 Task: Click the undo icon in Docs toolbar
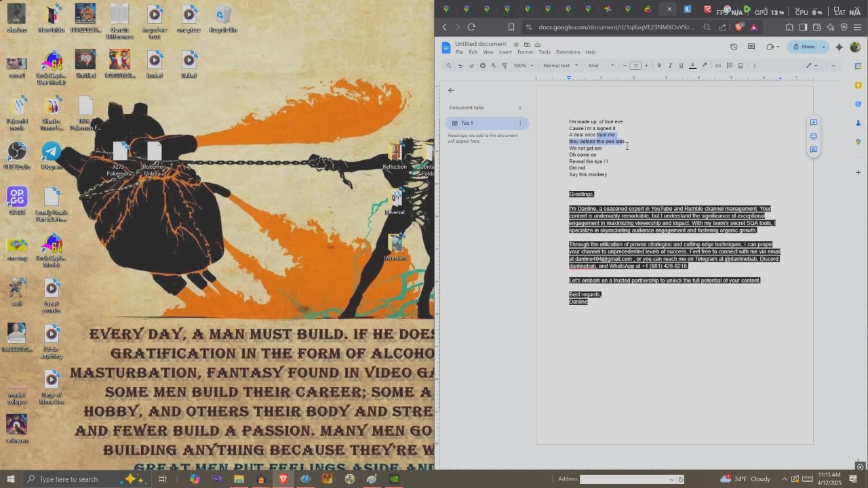pos(460,66)
